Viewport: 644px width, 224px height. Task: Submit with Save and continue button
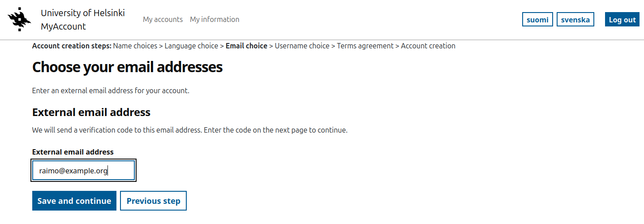74,201
